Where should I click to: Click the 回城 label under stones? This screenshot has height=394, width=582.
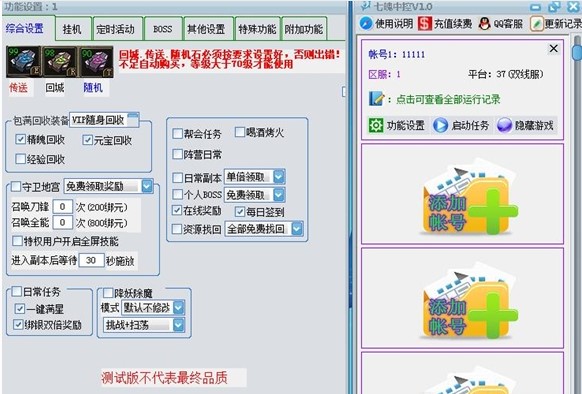pyautogui.click(x=55, y=88)
